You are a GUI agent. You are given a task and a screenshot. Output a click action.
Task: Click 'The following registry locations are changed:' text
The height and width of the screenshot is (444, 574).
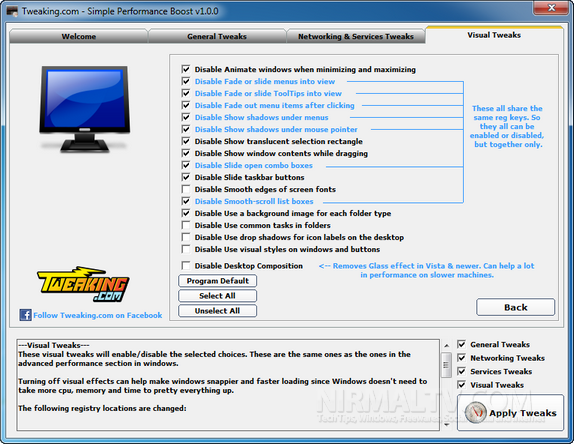(102, 408)
